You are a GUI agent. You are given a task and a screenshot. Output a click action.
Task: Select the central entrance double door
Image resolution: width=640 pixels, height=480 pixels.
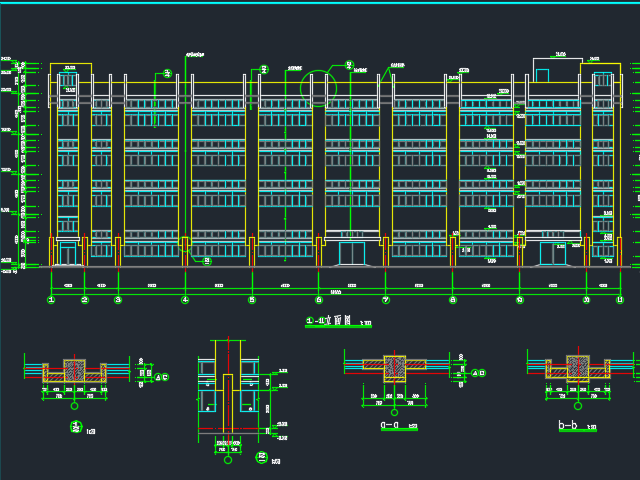tap(352, 253)
